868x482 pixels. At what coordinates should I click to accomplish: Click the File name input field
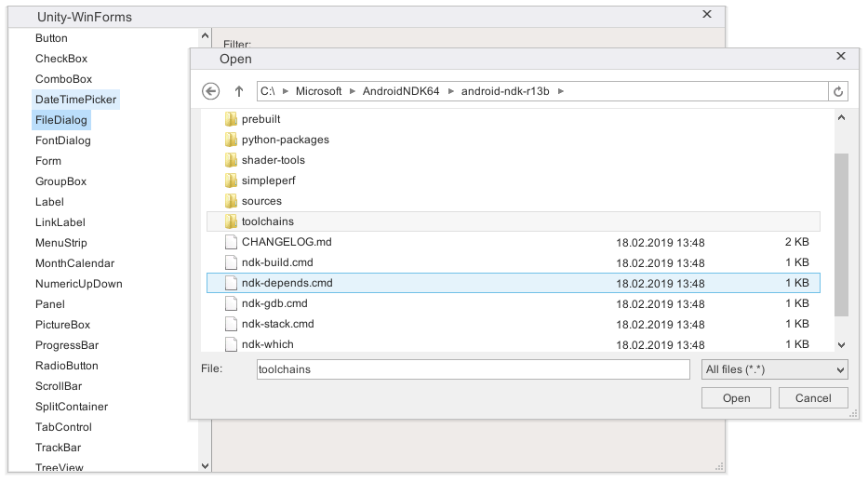(474, 369)
